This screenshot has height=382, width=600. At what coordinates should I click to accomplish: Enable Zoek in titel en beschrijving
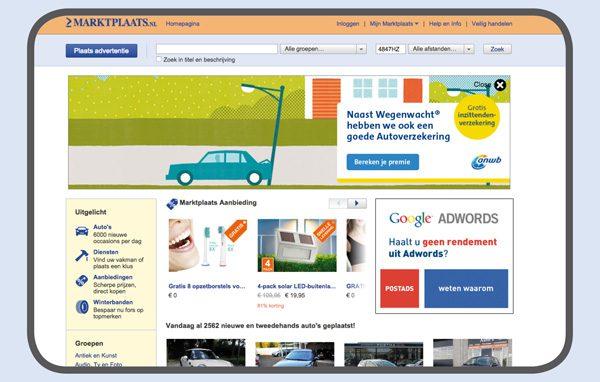pos(159,59)
